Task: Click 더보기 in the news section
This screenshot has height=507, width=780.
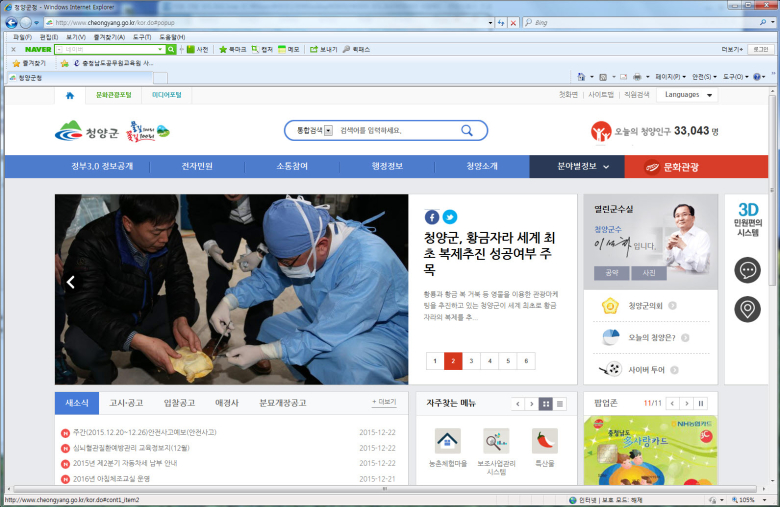Action: (x=384, y=402)
